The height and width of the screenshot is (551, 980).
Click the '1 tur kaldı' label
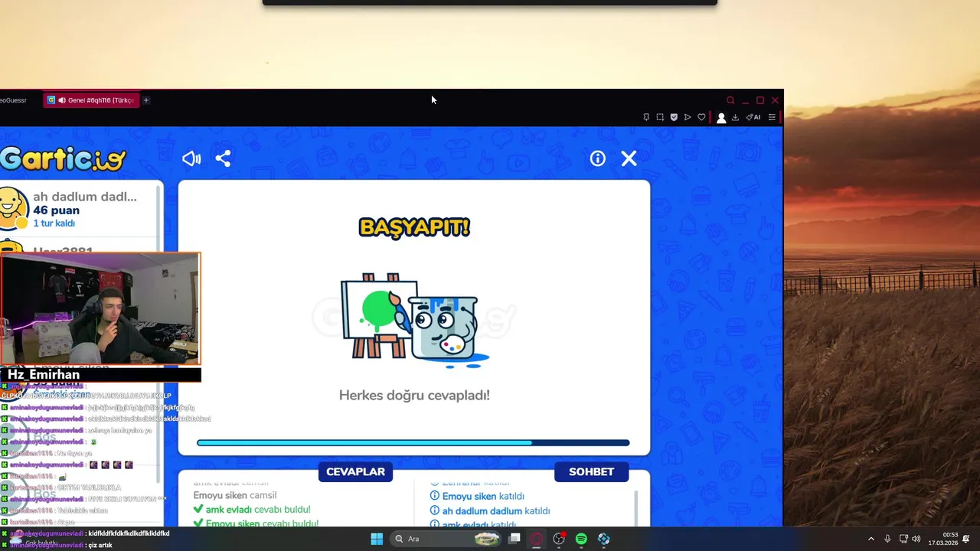54,223
